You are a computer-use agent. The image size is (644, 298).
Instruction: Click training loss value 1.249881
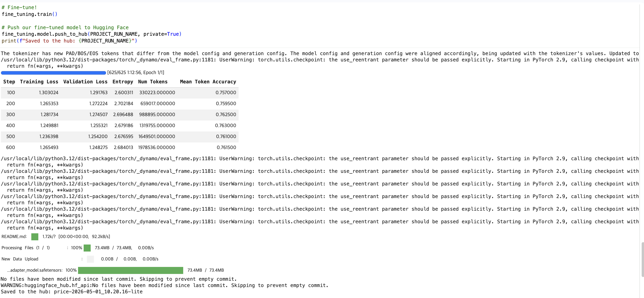click(49, 125)
